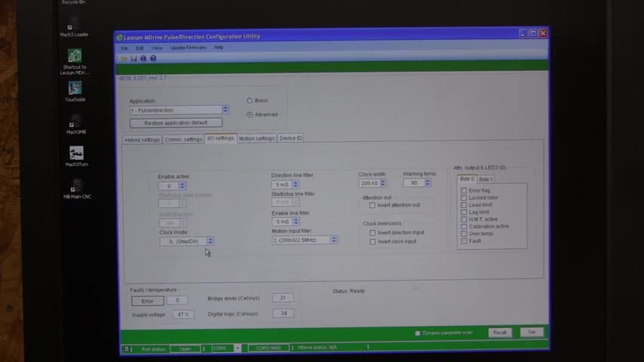Click the small icon at status bar start
Image resolution: width=644 pixels, height=362 pixels.
coord(127,349)
